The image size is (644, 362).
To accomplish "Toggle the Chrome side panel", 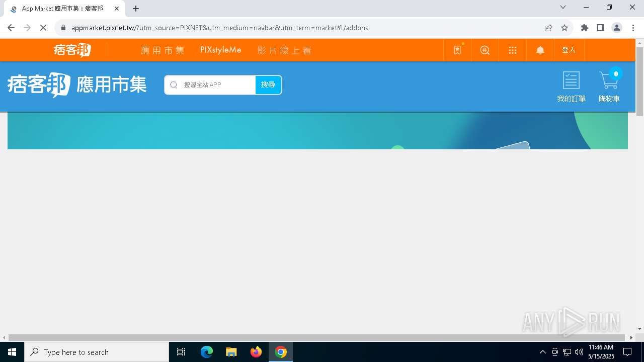I will click(601, 28).
